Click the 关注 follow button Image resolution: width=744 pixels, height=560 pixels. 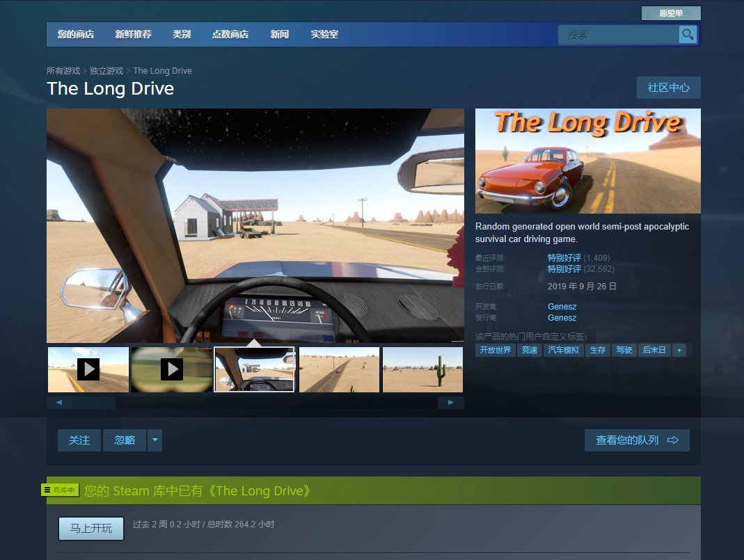click(79, 440)
